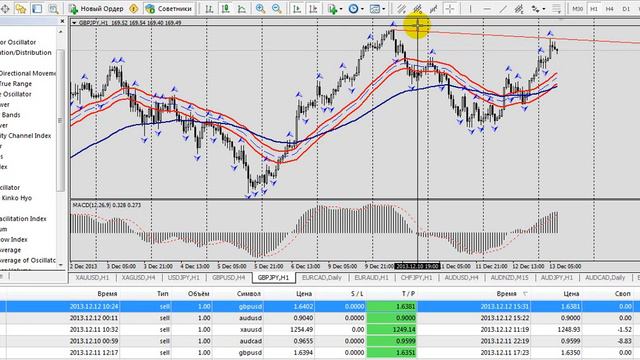Switch chart to line chart mode
The width and height of the screenshot is (640, 360).
[x=242, y=9]
